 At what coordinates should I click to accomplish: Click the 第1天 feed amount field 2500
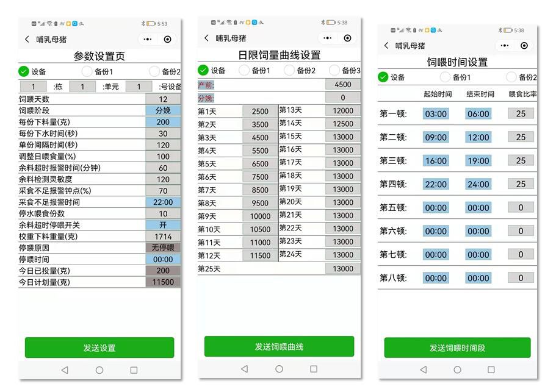260,112
